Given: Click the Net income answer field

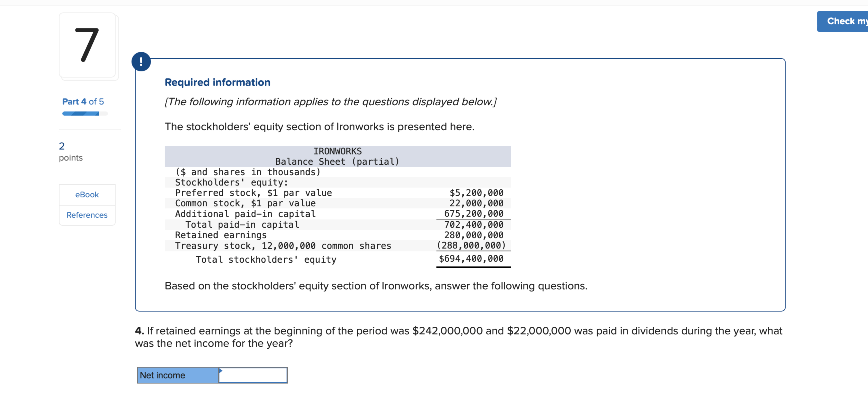Looking at the screenshot, I should click(x=253, y=375).
